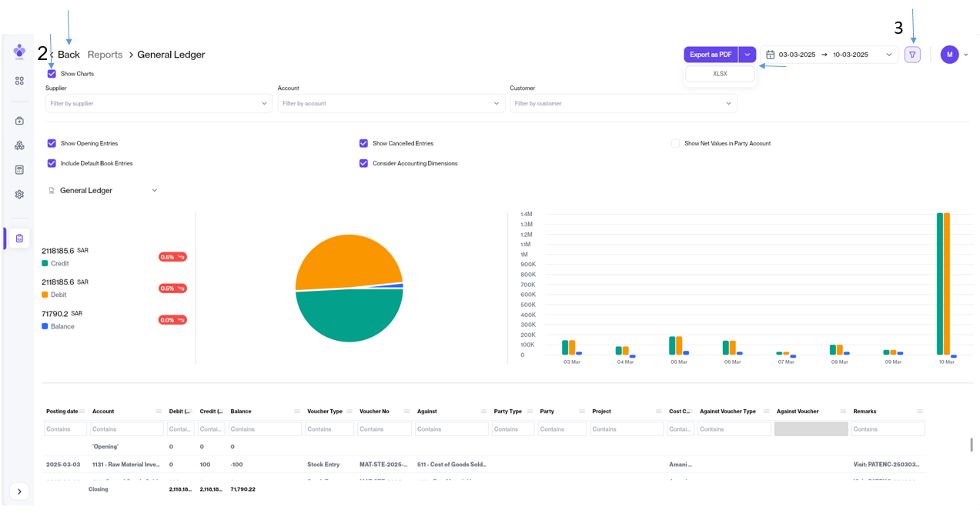Toggle Show Cancelled Entries checkbox

pos(363,143)
